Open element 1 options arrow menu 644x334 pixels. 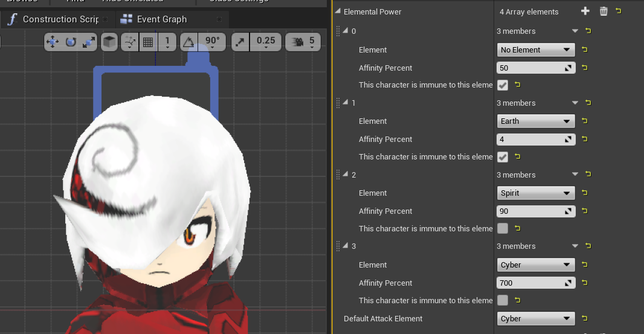coord(575,103)
